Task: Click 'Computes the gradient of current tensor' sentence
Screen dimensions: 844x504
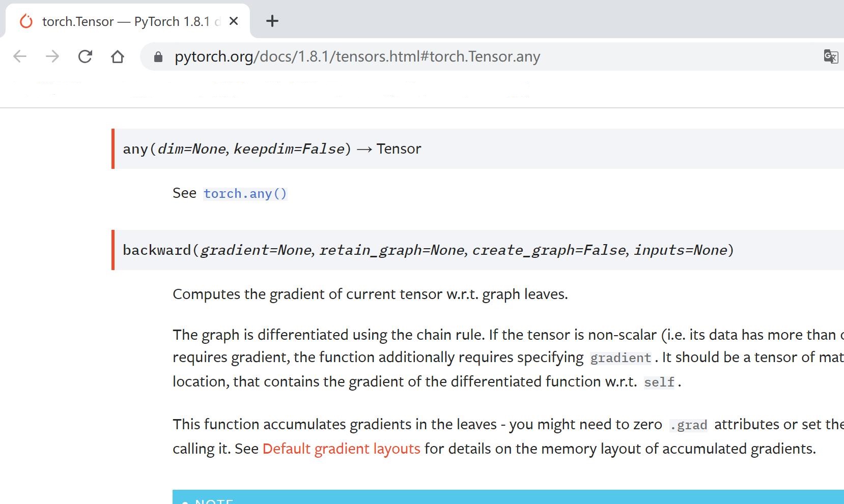Action: pyautogui.click(x=370, y=294)
